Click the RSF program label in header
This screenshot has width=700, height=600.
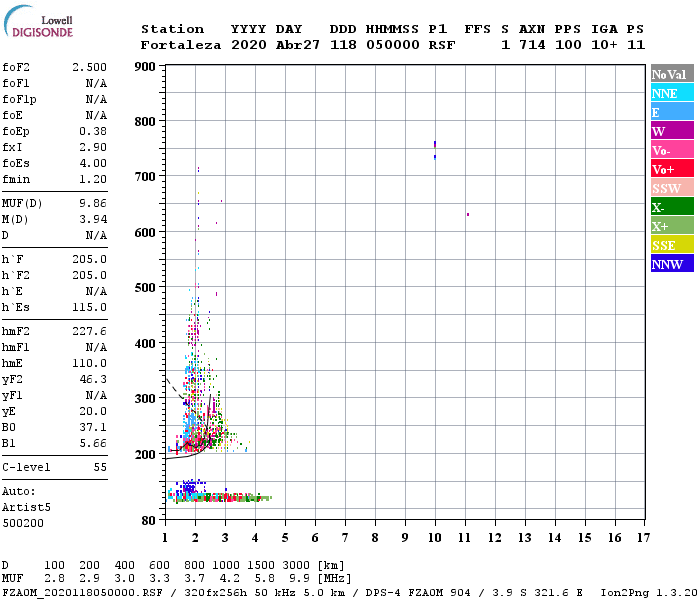tap(442, 45)
